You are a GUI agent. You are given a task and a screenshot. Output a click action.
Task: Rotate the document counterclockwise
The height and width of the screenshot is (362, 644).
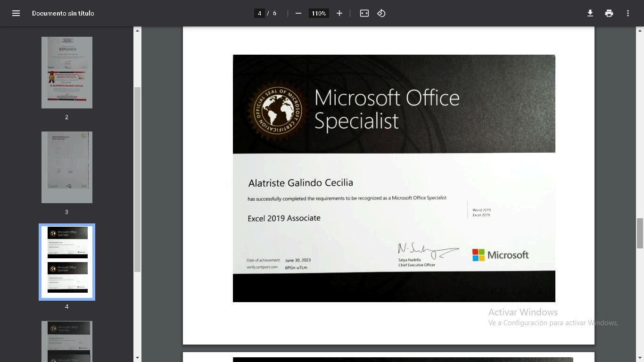pyautogui.click(x=381, y=13)
